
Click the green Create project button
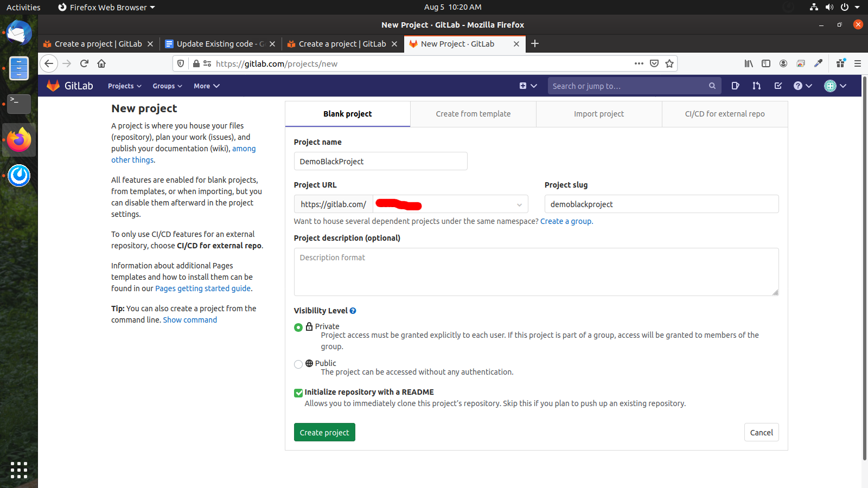pos(324,432)
